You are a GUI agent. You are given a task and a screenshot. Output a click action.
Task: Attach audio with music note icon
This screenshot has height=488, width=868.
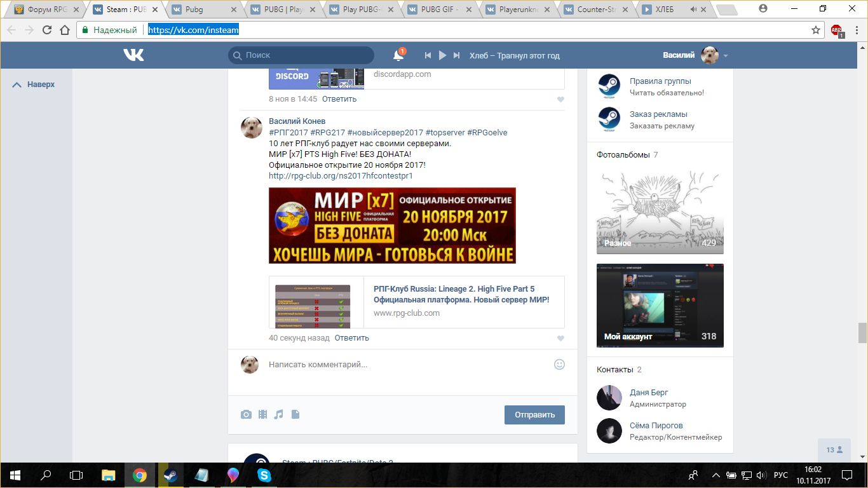click(279, 415)
